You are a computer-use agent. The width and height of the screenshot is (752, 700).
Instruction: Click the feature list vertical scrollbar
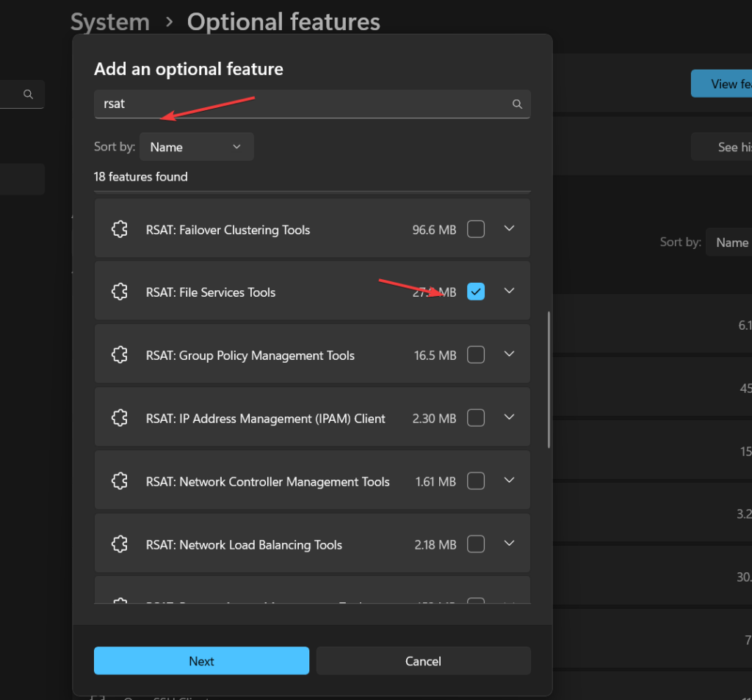[x=549, y=379]
